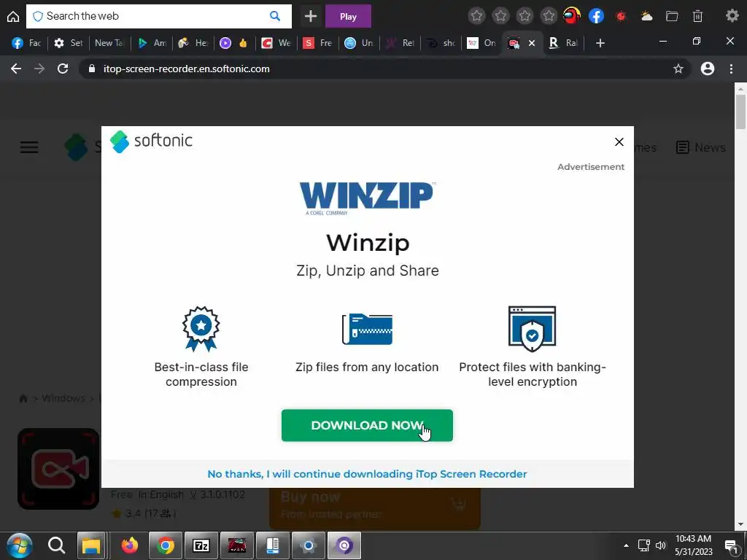Screen dimensions: 747x560
Task: Open the Among Us character shortcut icon
Action: [572, 16]
